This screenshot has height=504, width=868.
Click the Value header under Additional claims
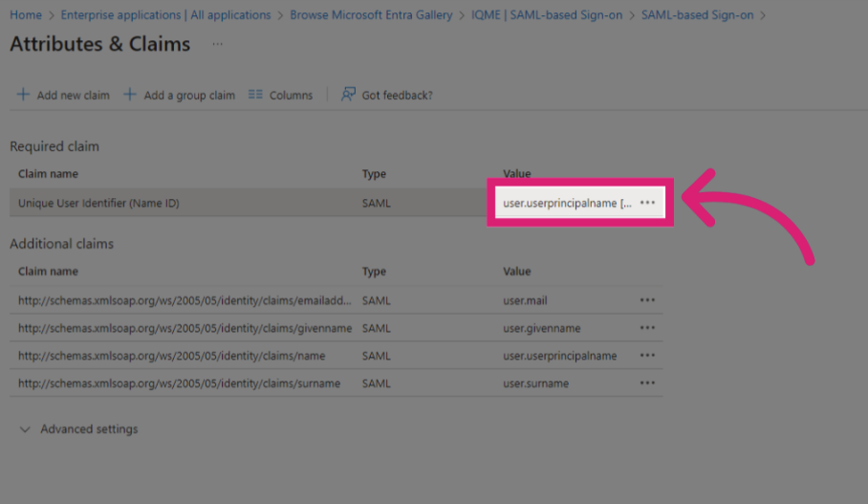coord(516,271)
